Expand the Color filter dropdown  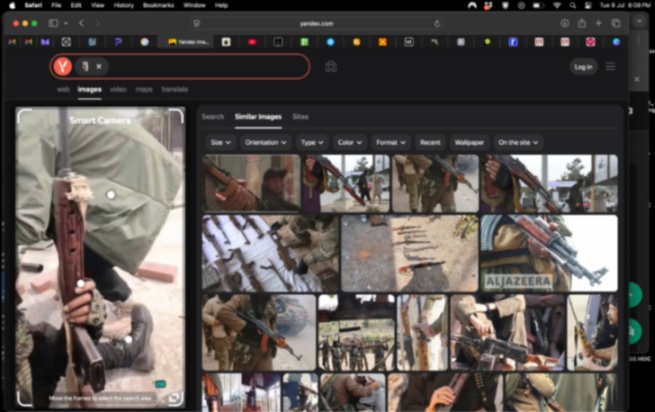click(349, 142)
